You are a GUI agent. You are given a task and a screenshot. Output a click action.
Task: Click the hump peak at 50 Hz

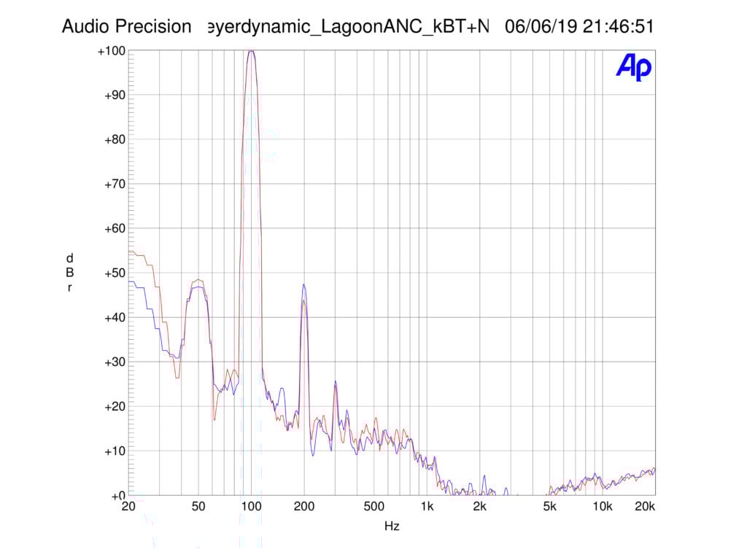198,281
